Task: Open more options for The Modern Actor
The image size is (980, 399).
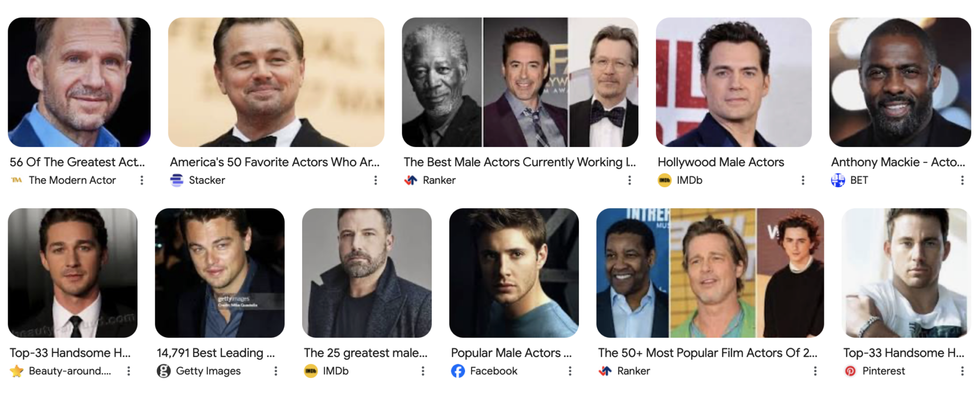Action: point(142,180)
